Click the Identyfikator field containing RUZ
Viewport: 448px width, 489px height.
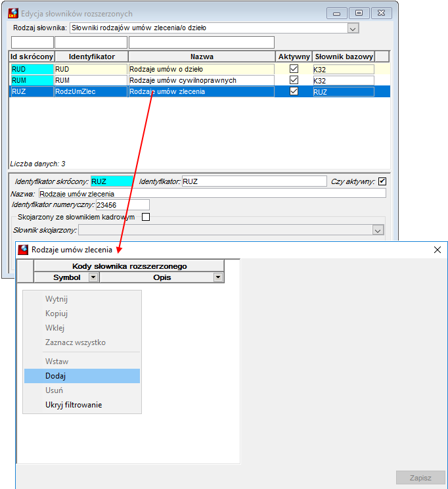click(x=254, y=181)
